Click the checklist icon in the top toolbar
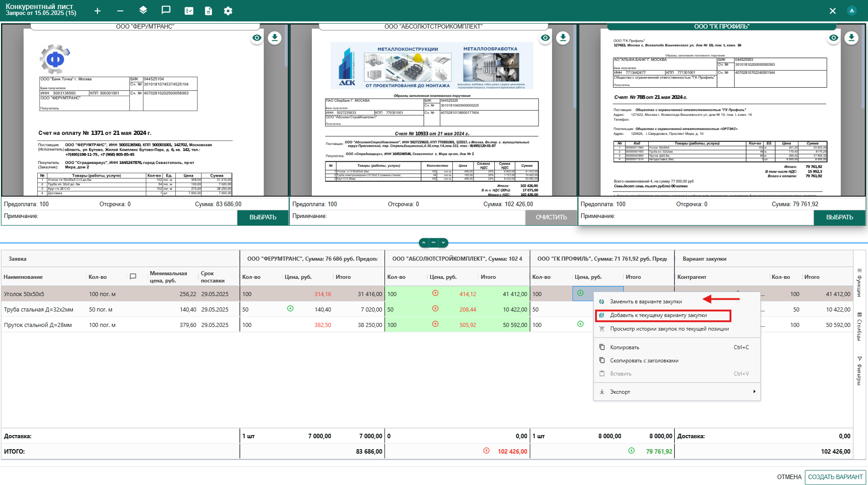This screenshot has height=485, width=868. tap(189, 11)
